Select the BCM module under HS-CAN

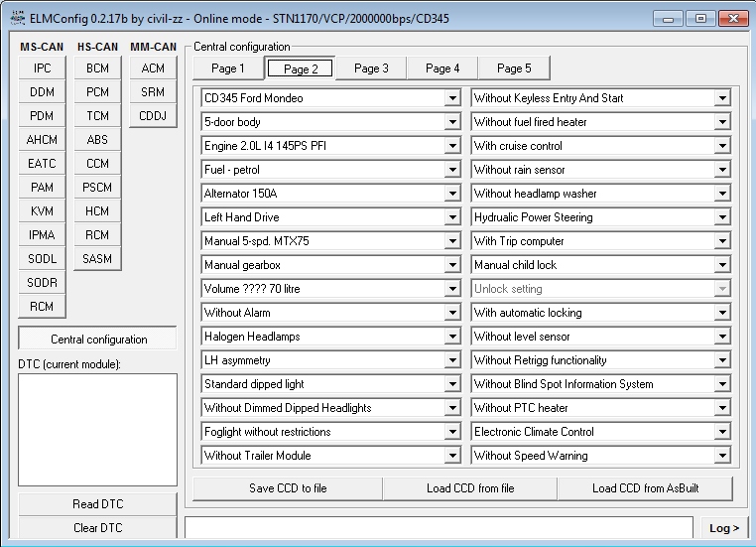coord(97,68)
